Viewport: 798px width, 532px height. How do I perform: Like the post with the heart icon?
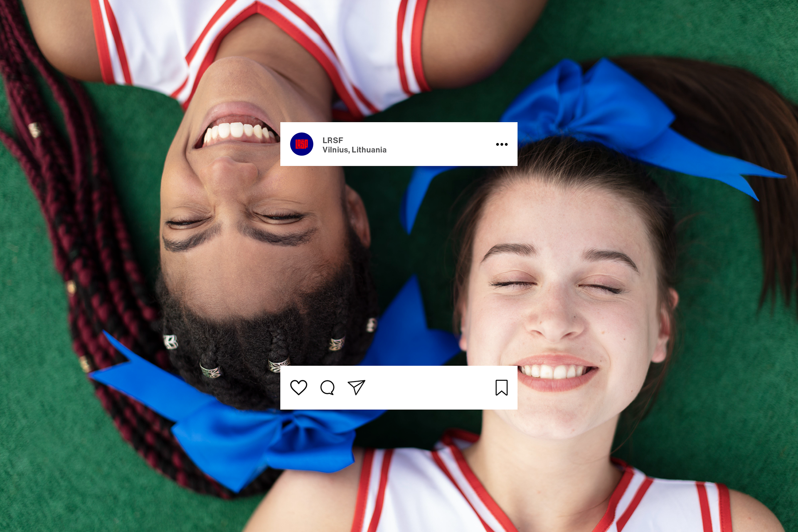tap(298, 387)
